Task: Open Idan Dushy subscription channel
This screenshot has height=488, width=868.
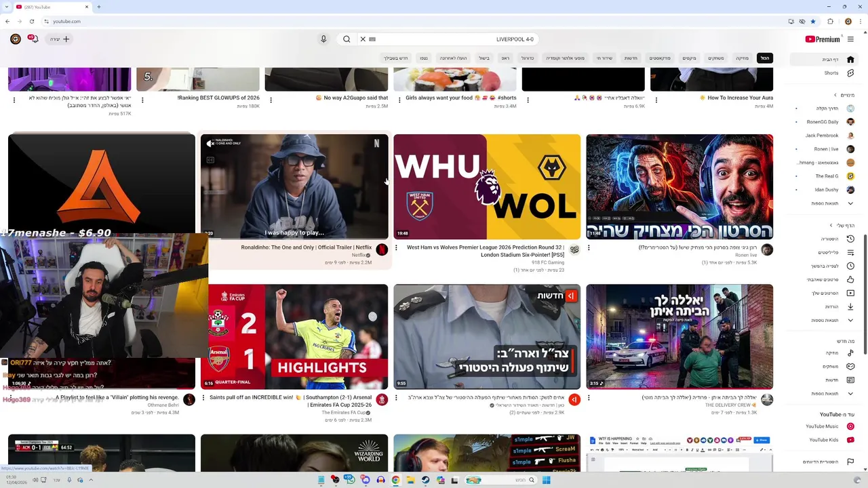Action: click(x=824, y=190)
